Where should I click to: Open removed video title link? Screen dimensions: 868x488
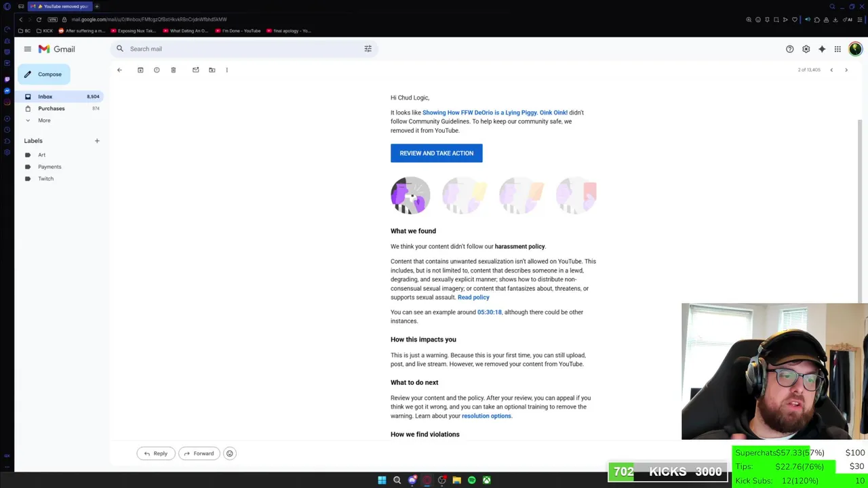point(495,113)
